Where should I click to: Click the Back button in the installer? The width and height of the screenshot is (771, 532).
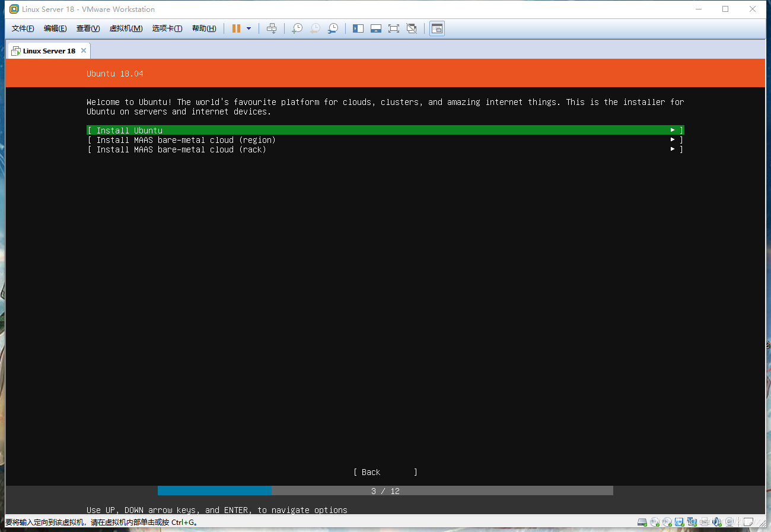385,472
